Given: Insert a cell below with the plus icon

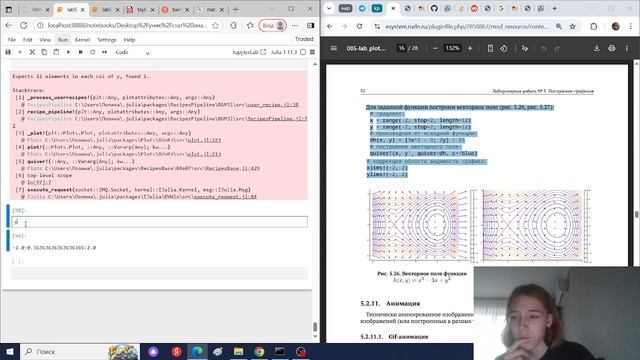Looking at the screenshot, I should (x=20, y=52).
